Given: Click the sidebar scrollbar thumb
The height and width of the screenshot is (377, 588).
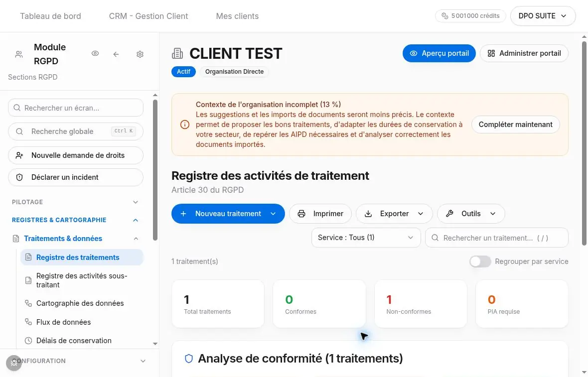Looking at the screenshot, I should tap(155, 170).
